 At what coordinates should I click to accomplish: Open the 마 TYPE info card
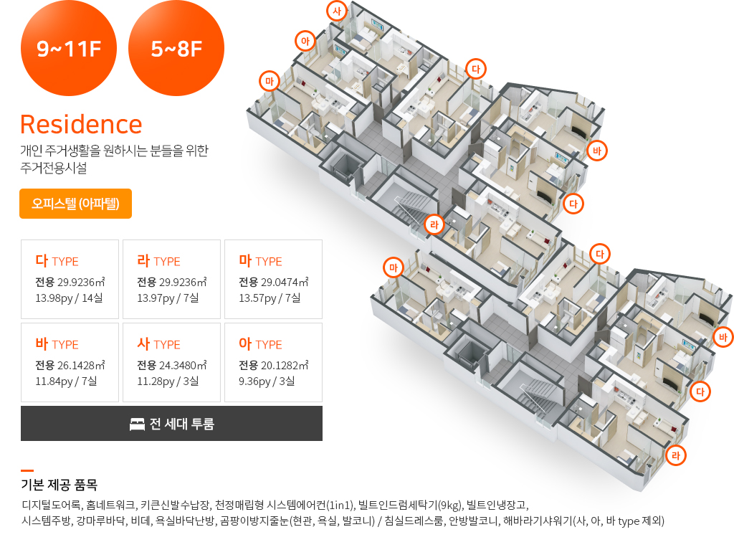pyautogui.click(x=273, y=279)
